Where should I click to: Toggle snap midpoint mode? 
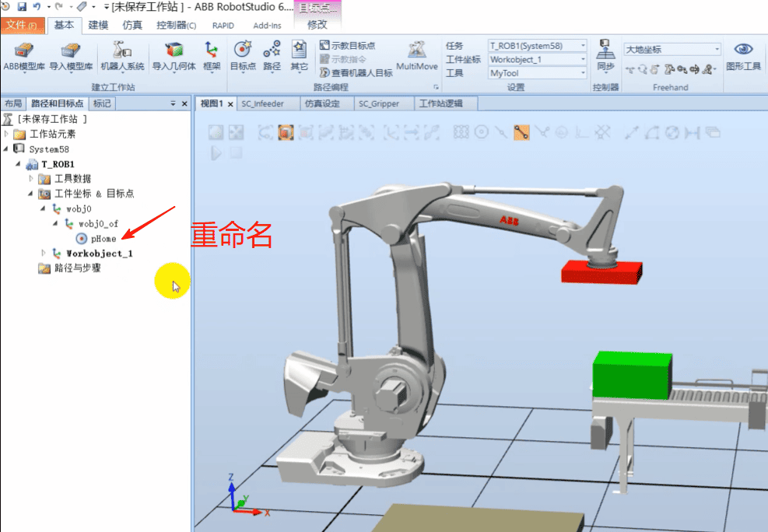pyautogui.click(x=501, y=132)
